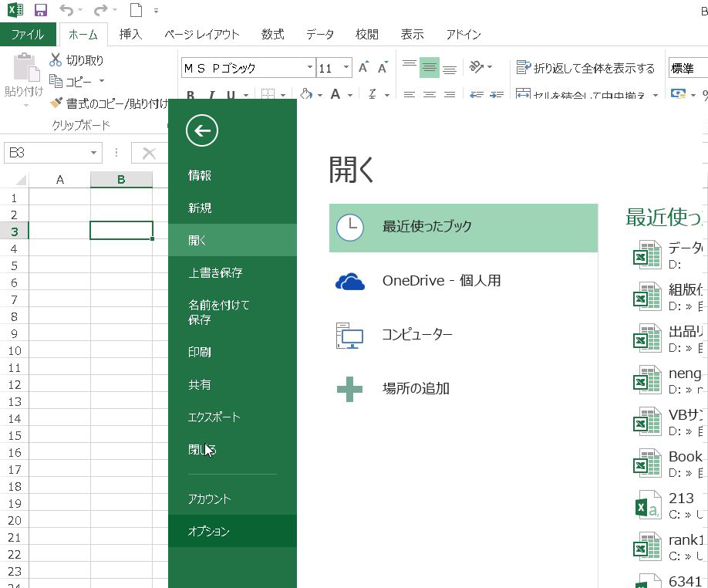Click the select all corner triangle
708x588 pixels.
pyautogui.click(x=21, y=181)
